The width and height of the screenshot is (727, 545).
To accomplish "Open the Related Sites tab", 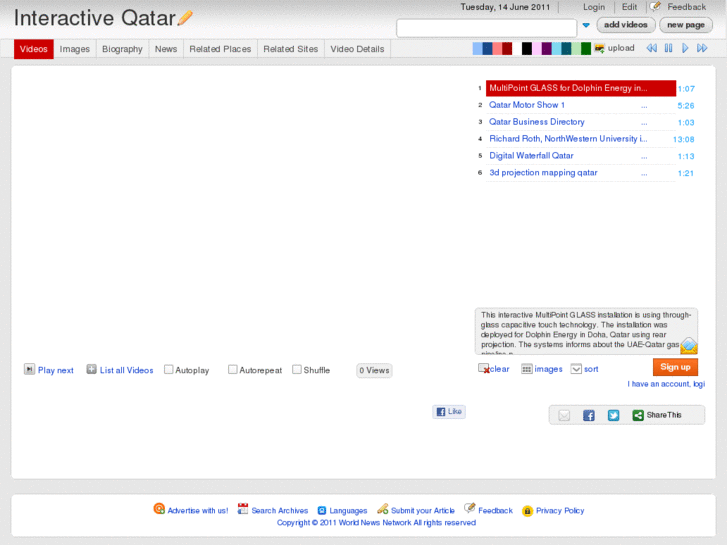I will pos(291,49).
